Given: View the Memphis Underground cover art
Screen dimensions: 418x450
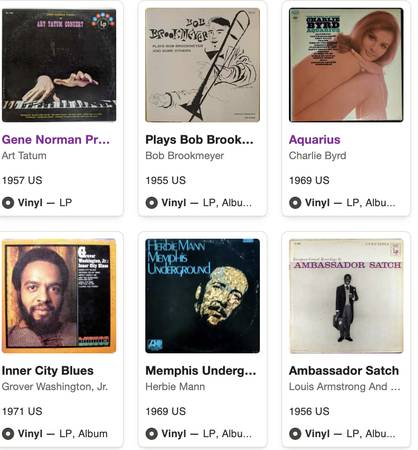Looking at the screenshot, I should 202,296.
